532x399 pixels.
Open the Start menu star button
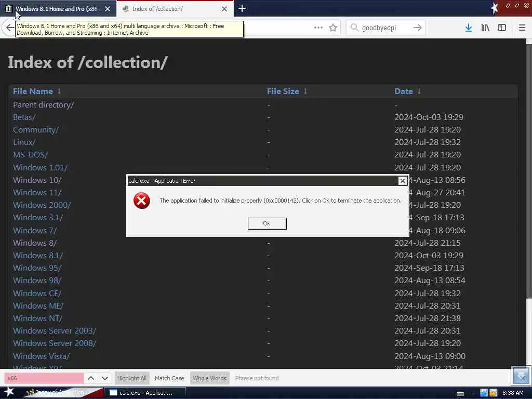pyautogui.click(x=9, y=392)
